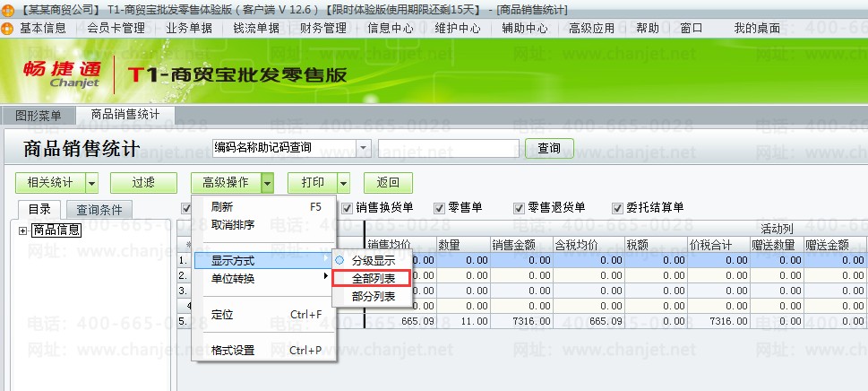The height and width of the screenshot is (391, 868).
Task: Click the 税额 column header
Action: point(656,245)
